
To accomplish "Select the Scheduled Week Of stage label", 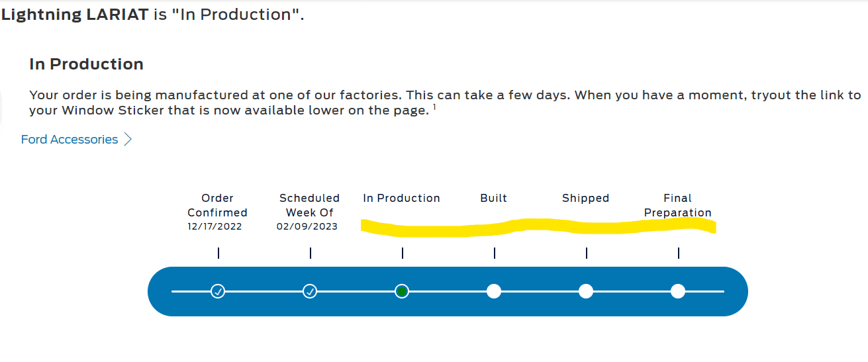I will 309,205.
